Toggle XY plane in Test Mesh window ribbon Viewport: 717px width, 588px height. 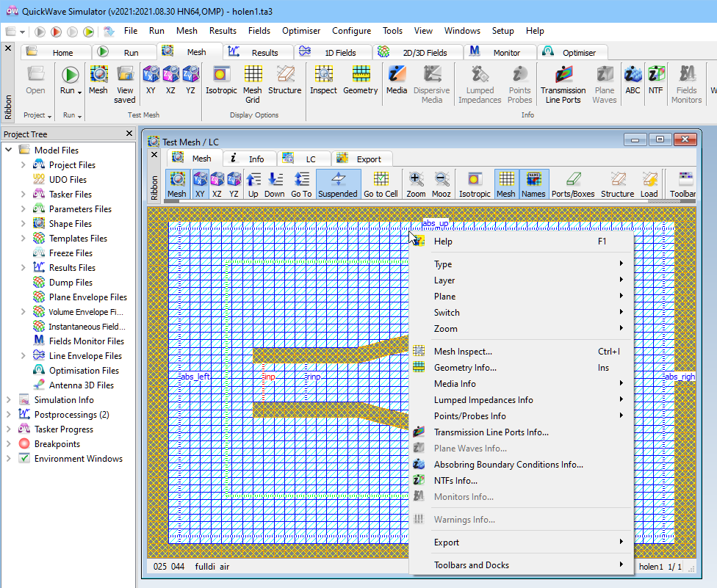click(201, 184)
